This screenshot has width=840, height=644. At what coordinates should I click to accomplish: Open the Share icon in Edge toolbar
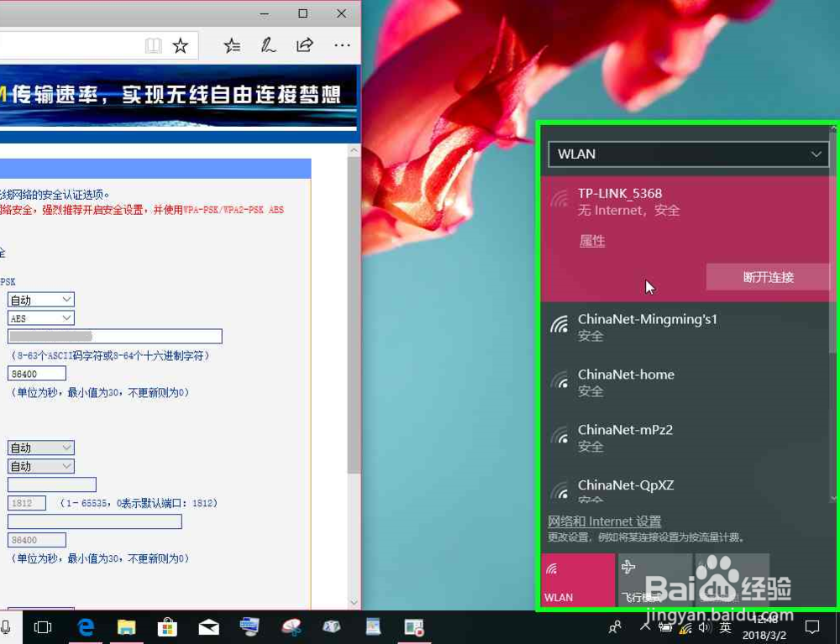(305, 46)
